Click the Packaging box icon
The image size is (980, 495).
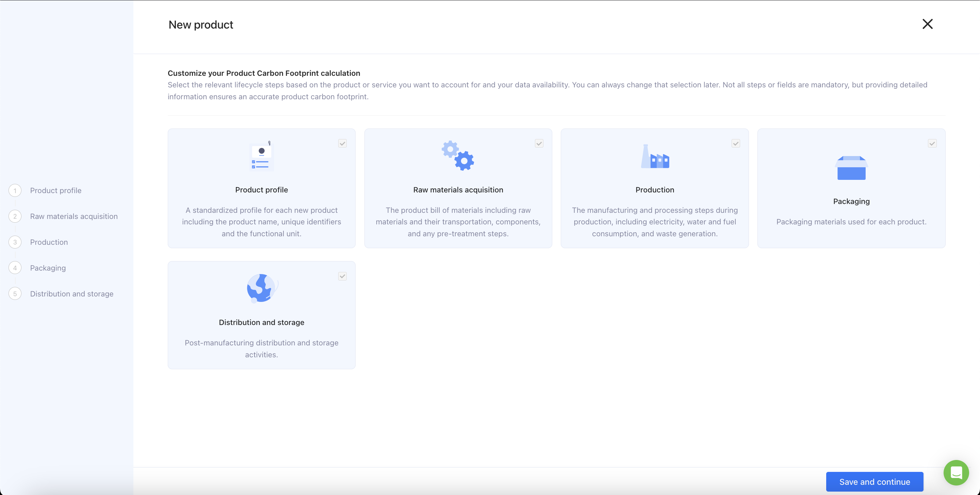[851, 168]
